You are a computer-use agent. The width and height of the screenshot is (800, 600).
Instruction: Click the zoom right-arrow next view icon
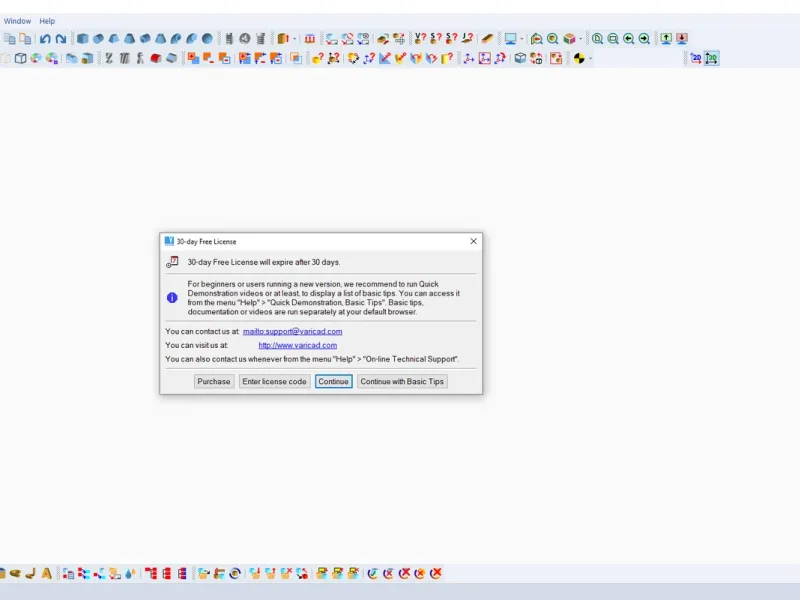644,39
